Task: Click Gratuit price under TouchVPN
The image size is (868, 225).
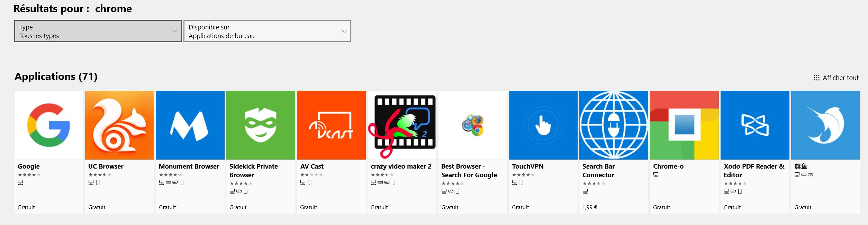Action: pos(521,207)
